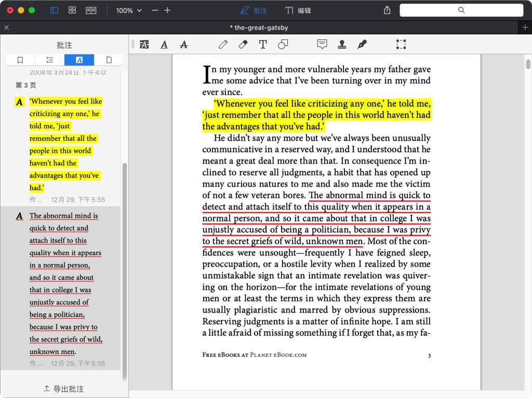Select the text box tool

[x=263, y=45]
